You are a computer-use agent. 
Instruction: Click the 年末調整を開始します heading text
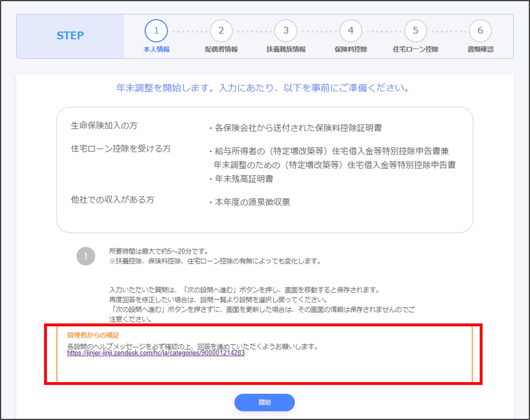coord(262,88)
